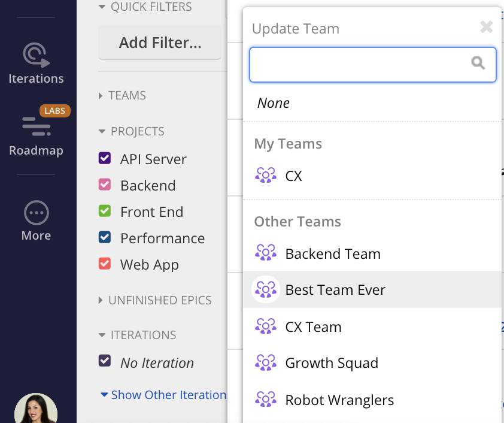Click the Add Filter button
The height and width of the screenshot is (423, 504).
point(160,43)
